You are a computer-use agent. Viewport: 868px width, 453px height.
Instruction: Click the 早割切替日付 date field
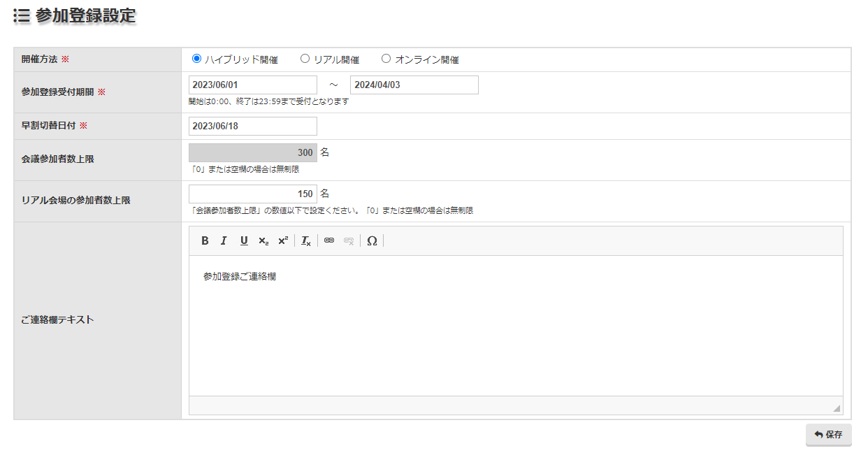[x=252, y=126]
